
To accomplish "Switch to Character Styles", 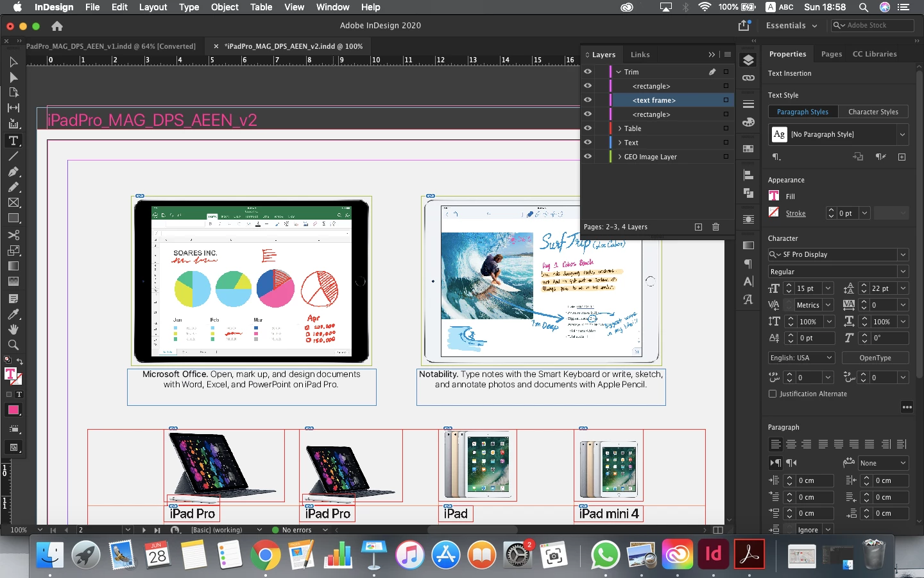I will [x=873, y=112].
